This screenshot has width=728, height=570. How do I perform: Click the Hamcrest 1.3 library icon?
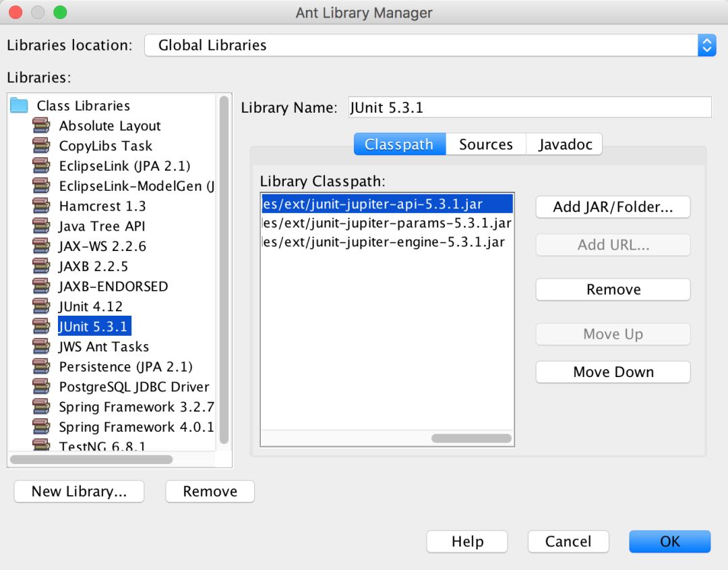click(x=41, y=206)
